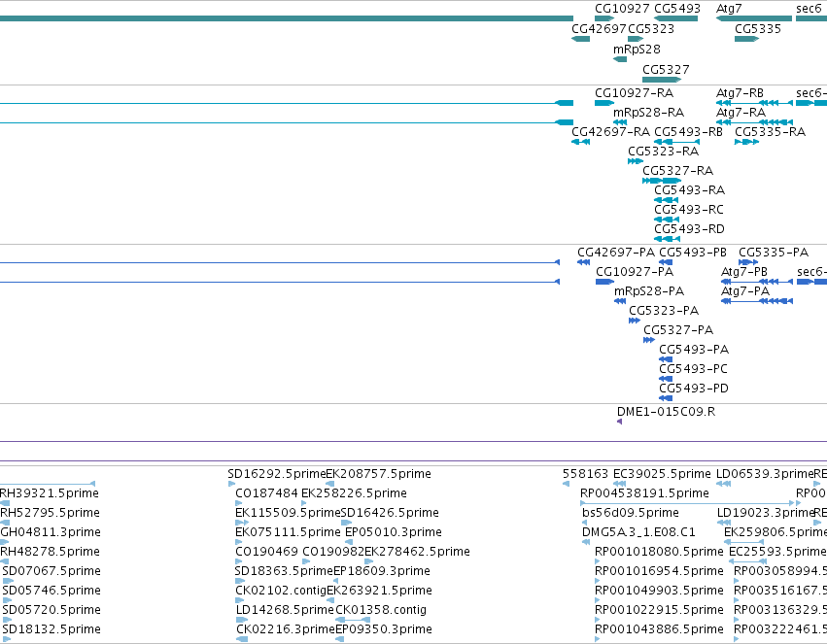Viewport: 827px width, 644px height.
Task: Click protein CG5493-PA
Action: 666,360
